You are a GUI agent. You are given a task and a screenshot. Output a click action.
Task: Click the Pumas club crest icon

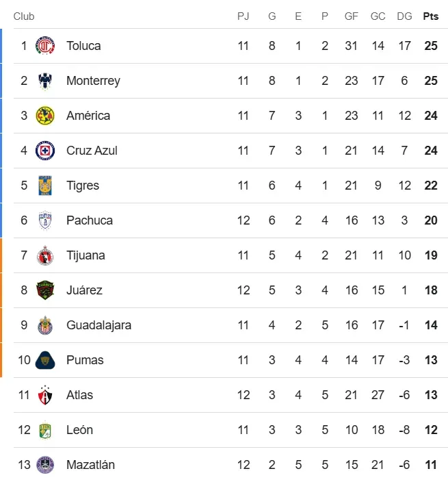point(45,360)
